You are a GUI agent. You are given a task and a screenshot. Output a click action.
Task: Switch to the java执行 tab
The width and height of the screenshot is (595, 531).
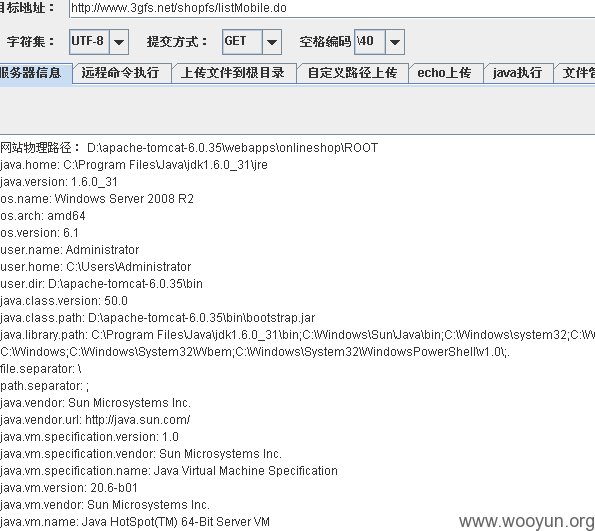pos(518,73)
